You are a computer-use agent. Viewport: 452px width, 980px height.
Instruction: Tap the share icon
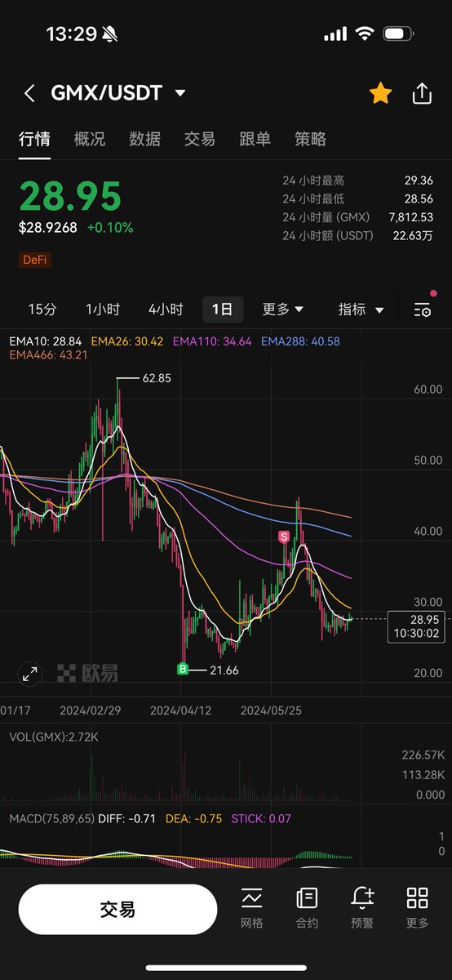click(x=422, y=93)
